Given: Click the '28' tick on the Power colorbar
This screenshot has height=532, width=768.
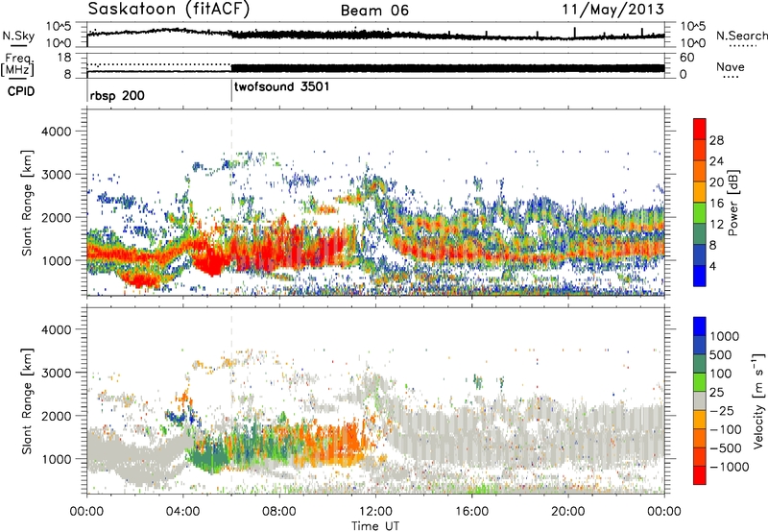Looking at the screenshot, I should pyautogui.click(x=716, y=140).
